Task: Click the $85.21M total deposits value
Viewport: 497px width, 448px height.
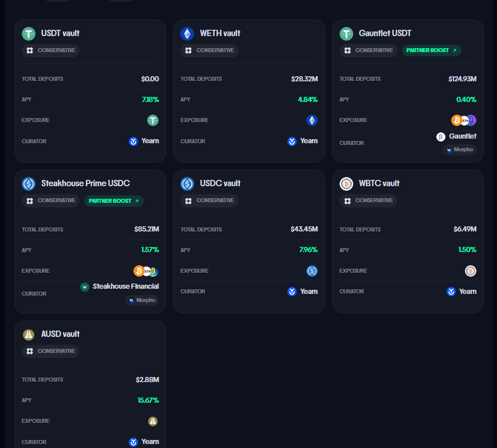Action: (147, 229)
